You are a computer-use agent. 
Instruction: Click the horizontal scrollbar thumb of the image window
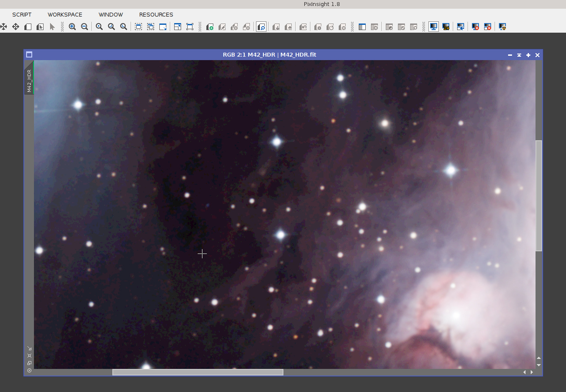(x=198, y=372)
